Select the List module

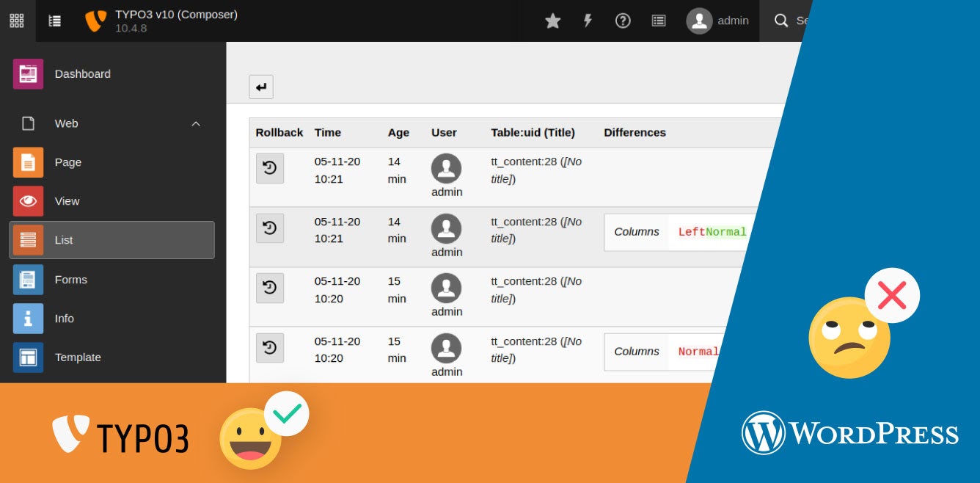point(111,240)
